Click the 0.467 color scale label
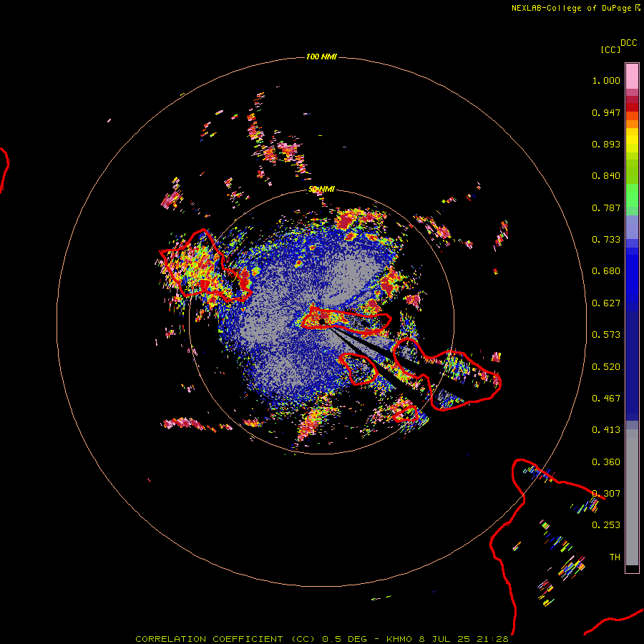Image resolution: width=644 pixels, height=644 pixels. [606, 399]
